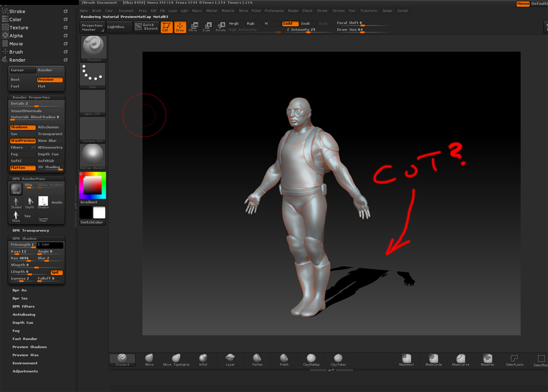Viewport: 548px width, 392px height.
Task: Click the Standard brush thumbnail above Dots
Action: point(94,48)
